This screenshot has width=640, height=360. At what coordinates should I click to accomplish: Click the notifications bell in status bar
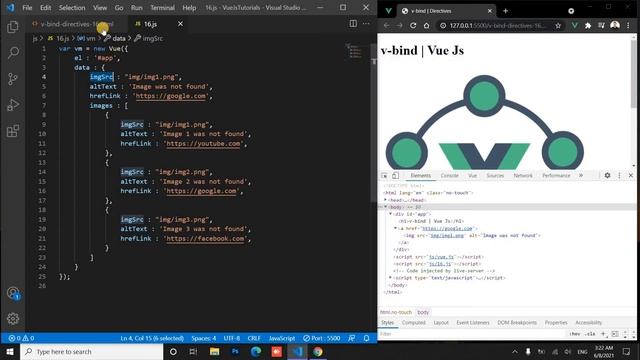(367, 338)
